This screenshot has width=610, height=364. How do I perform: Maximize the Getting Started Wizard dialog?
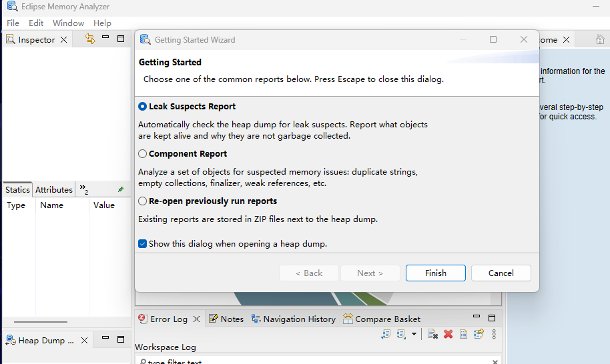493,39
